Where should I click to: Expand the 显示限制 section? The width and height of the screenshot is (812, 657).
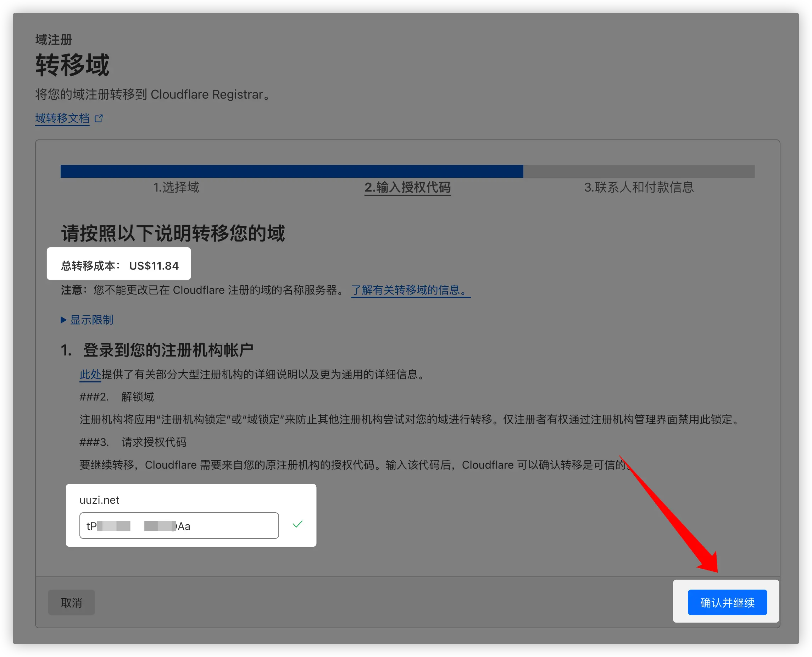click(87, 320)
